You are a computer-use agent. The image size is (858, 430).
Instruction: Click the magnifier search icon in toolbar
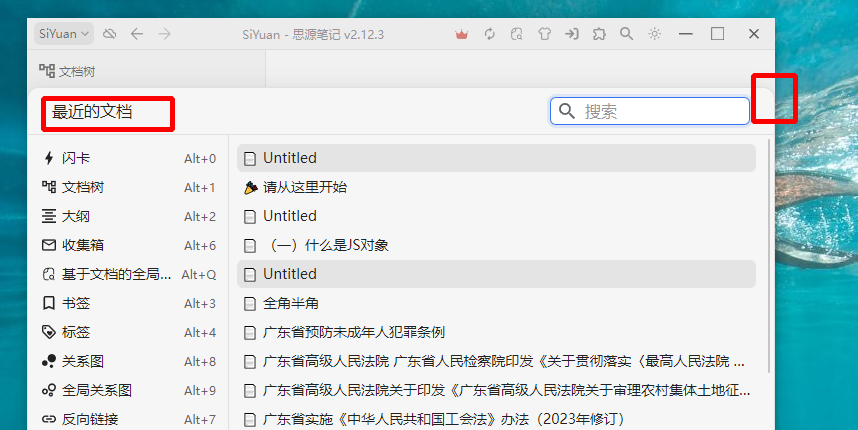(x=626, y=34)
